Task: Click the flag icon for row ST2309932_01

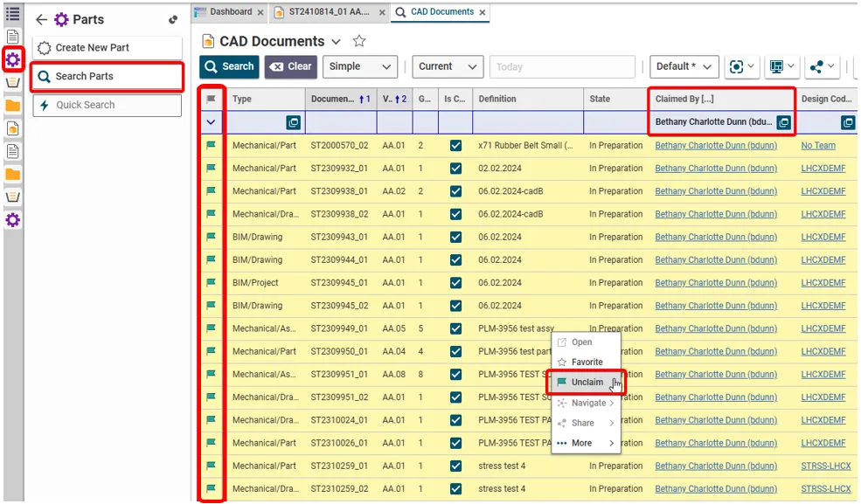Action: point(211,169)
